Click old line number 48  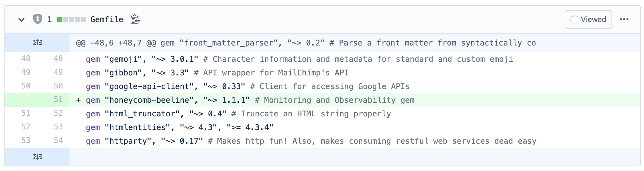click(x=26, y=59)
